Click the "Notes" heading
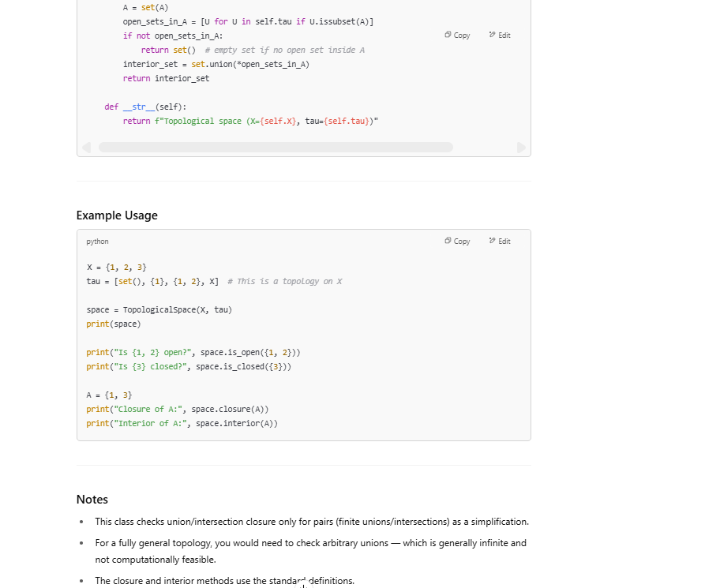720x588 pixels. pyautogui.click(x=92, y=500)
